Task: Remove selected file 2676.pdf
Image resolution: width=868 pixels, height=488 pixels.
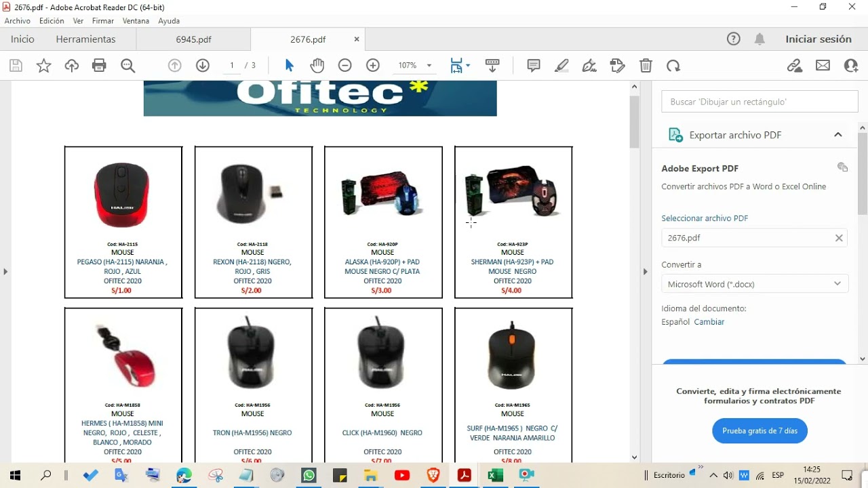Action: click(x=839, y=238)
